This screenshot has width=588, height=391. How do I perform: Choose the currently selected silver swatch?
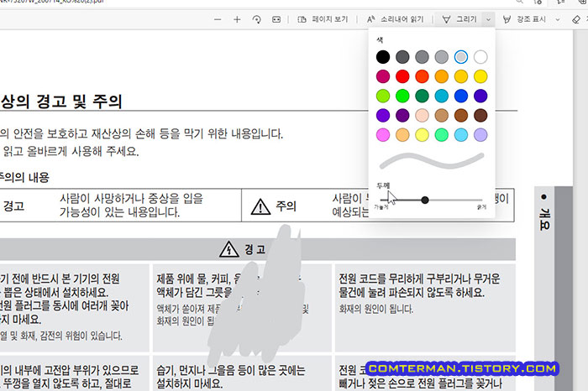point(461,57)
